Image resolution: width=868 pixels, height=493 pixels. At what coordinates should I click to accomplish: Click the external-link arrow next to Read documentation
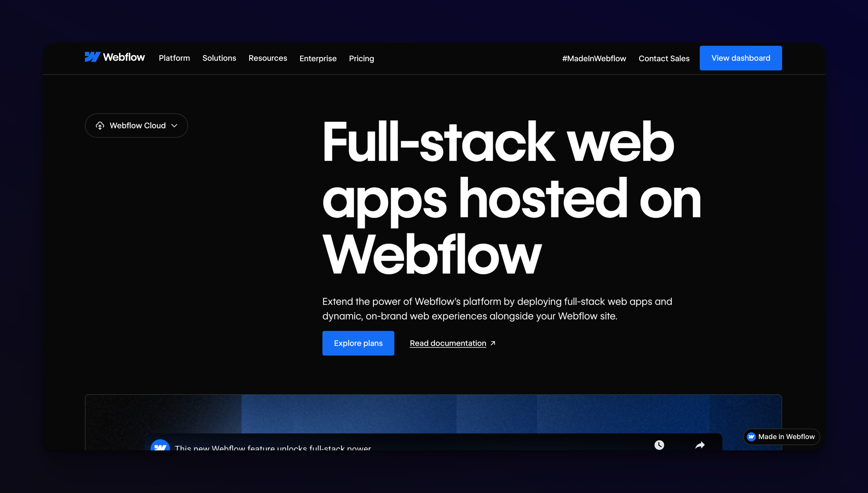pyautogui.click(x=493, y=343)
